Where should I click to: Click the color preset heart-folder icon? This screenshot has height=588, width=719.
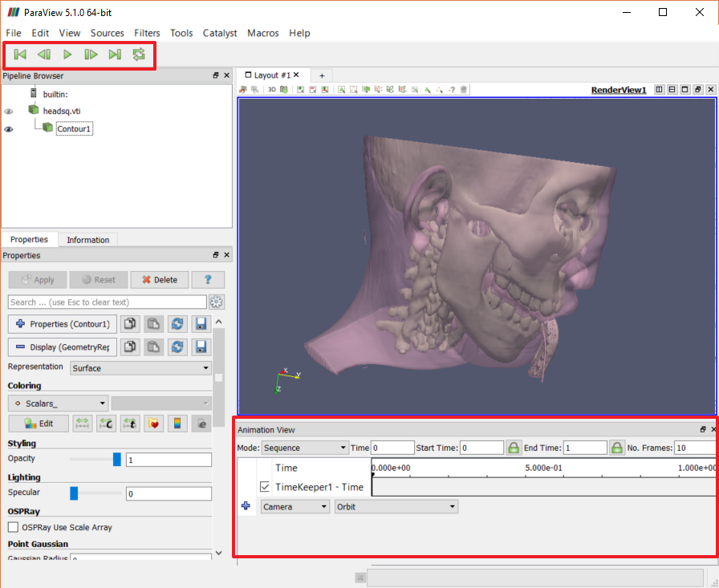click(155, 424)
